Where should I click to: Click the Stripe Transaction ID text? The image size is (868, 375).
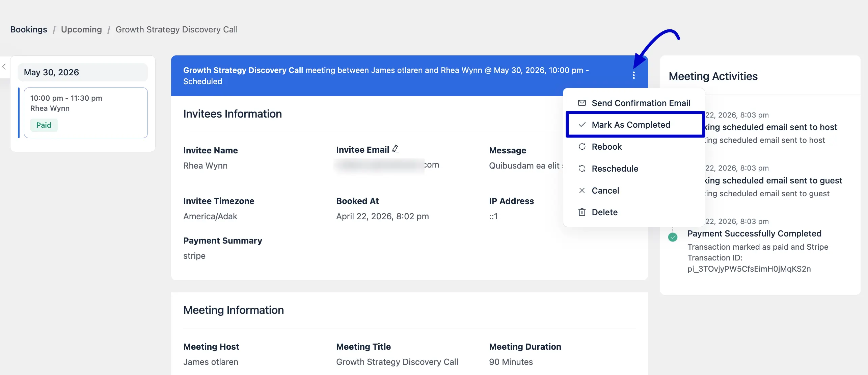click(x=758, y=258)
